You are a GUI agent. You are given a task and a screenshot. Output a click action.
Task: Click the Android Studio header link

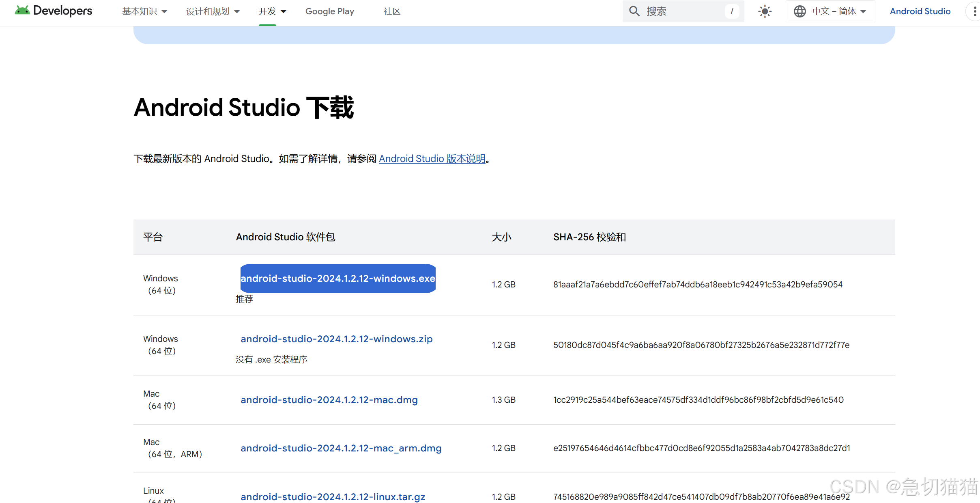click(920, 11)
